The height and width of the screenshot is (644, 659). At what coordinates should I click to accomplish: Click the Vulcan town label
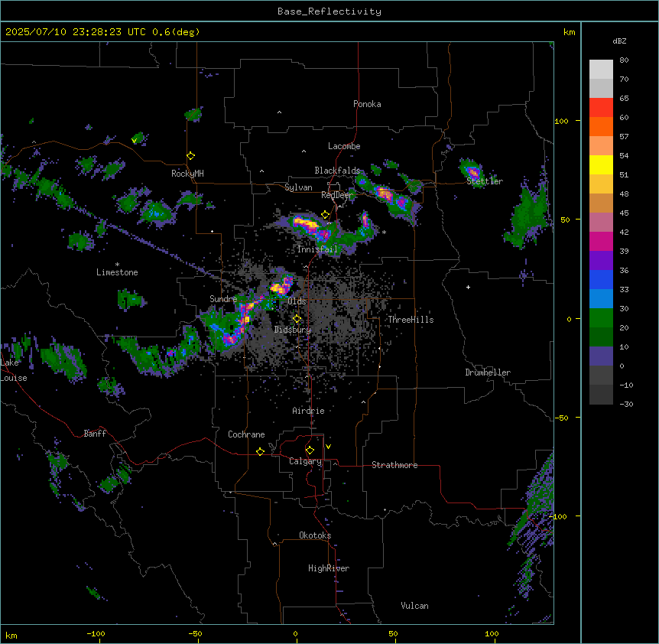pos(415,606)
